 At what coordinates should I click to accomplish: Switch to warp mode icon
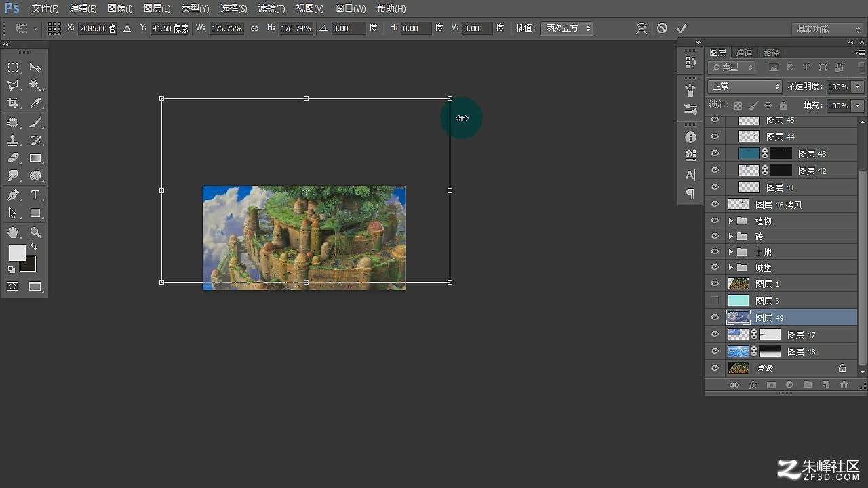tap(642, 28)
